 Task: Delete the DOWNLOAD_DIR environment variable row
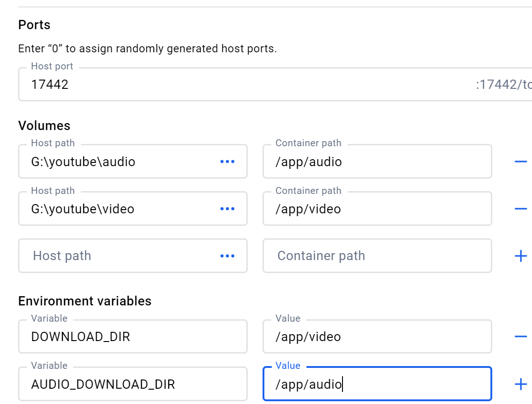520,336
